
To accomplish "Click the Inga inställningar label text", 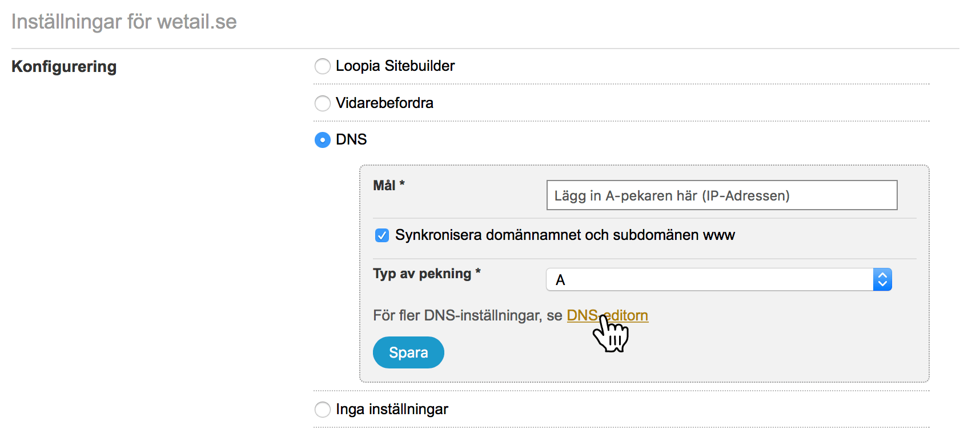I will pyautogui.click(x=392, y=410).
